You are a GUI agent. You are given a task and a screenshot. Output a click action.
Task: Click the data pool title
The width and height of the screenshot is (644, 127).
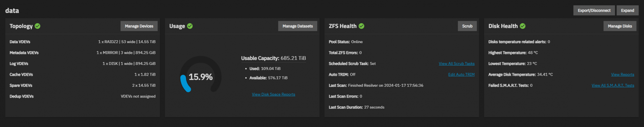(x=12, y=10)
